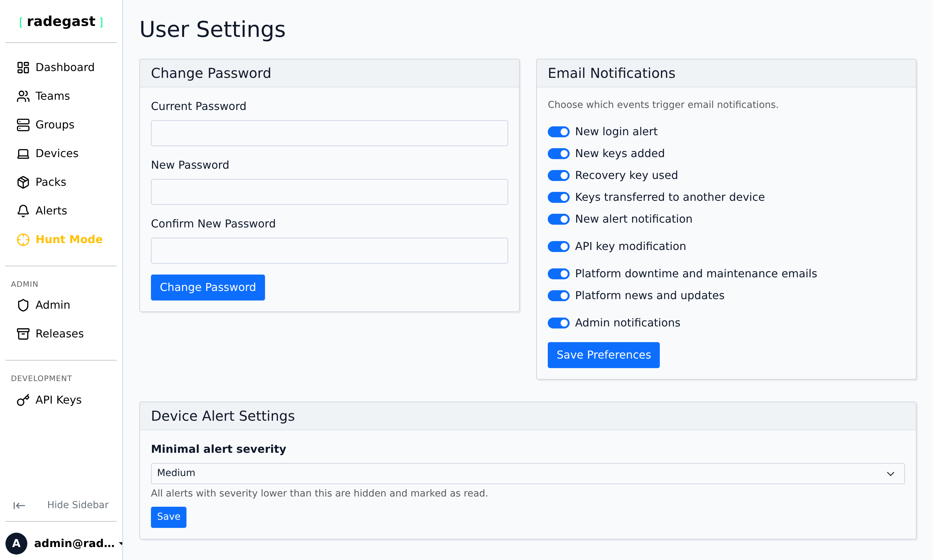This screenshot has height=560, width=933.
Task: Toggle the Admin notifications switch
Action: [559, 323]
